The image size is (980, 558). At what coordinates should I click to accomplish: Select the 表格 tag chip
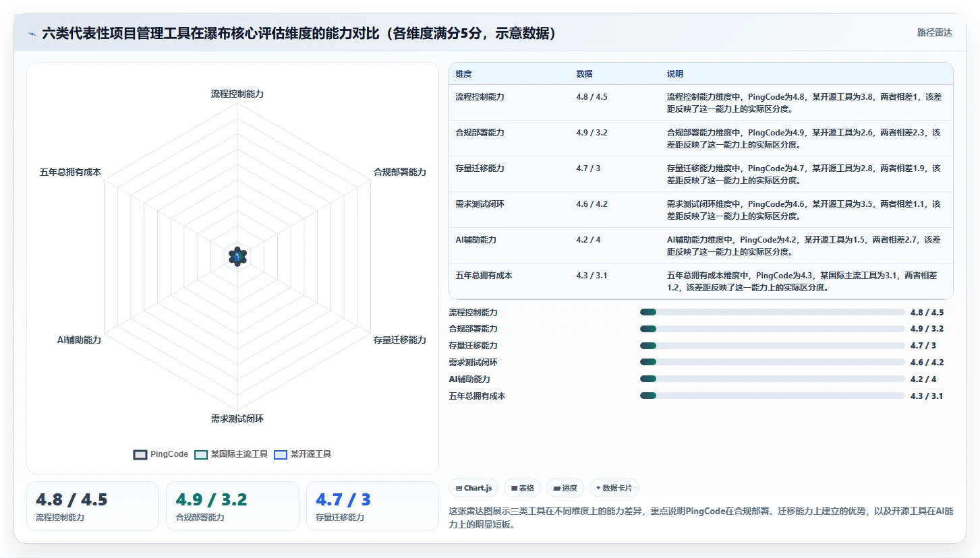pyautogui.click(x=523, y=488)
